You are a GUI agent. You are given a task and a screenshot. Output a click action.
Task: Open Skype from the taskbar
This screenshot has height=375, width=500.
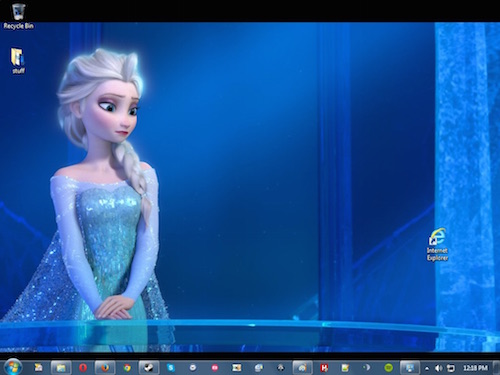coord(171,368)
